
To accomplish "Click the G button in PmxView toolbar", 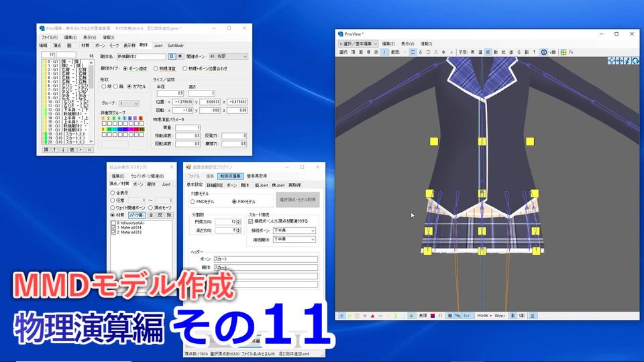I will (519, 52).
